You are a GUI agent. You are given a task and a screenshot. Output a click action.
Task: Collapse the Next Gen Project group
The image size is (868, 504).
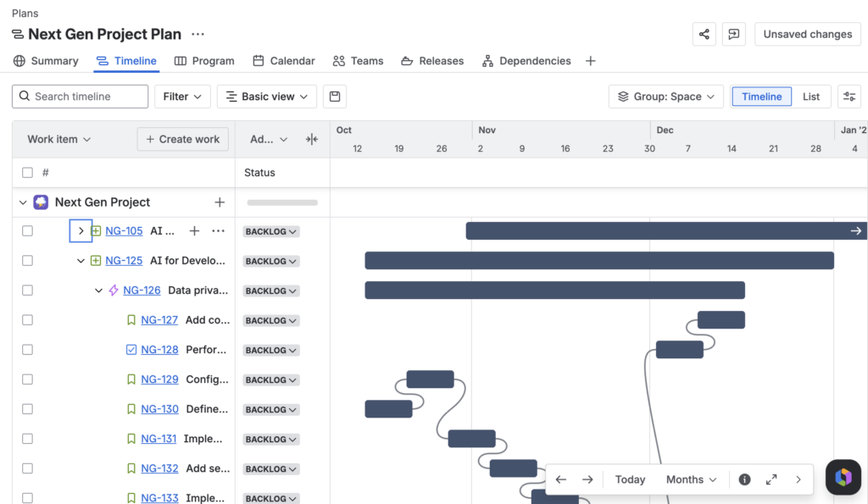(23, 202)
